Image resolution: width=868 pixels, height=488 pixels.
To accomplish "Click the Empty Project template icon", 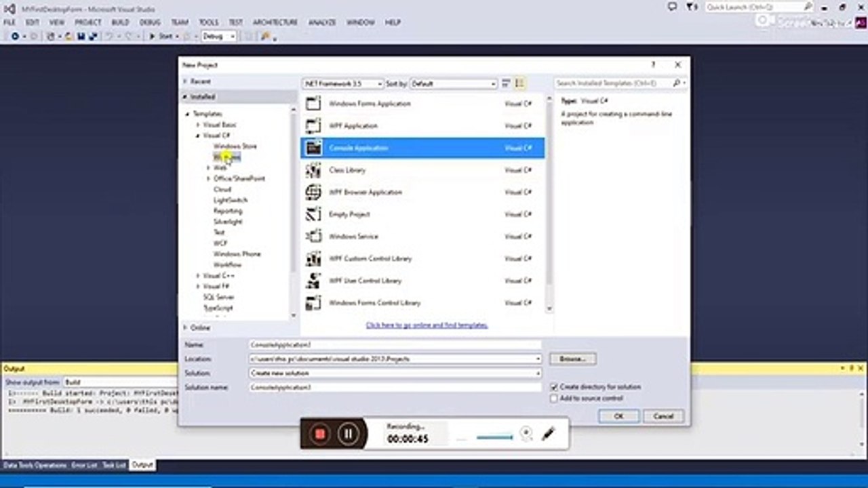I will [313, 214].
